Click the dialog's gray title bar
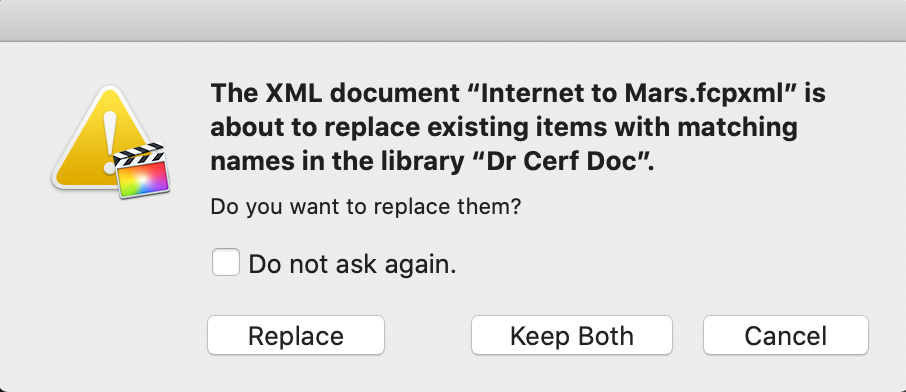Screen dimensions: 906x392 coord(453,20)
